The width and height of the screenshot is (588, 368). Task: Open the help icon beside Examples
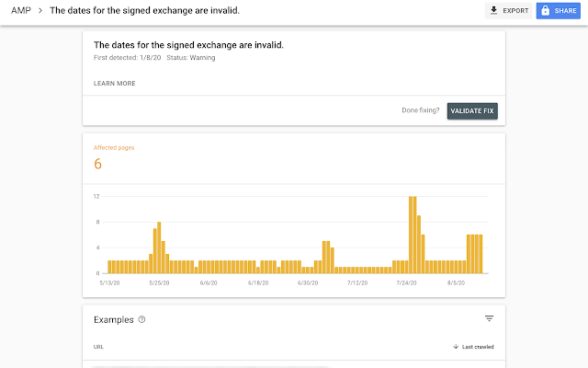tap(141, 320)
